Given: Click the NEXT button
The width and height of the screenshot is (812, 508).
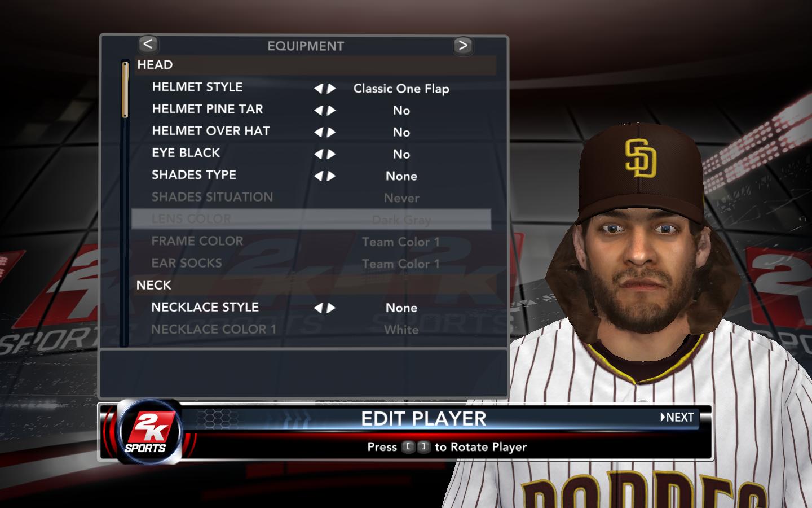Looking at the screenshot, I should (677, 417).
